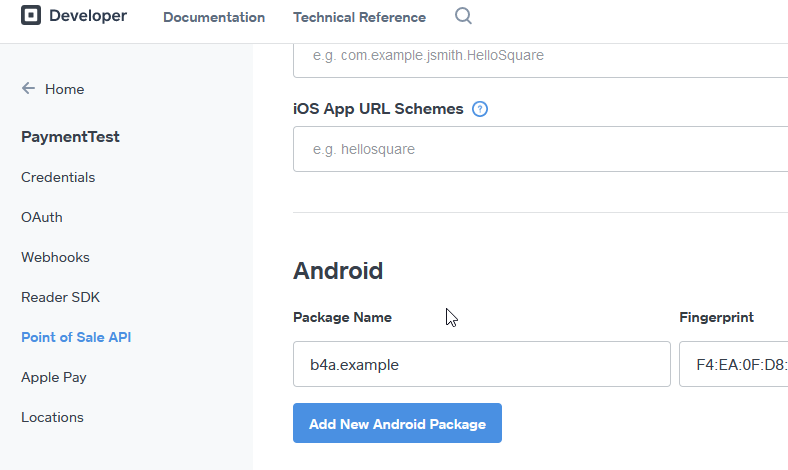Click the iOS App URL Schemes help icon
The width and height of the screenshot is (788, 470).
tap(480, 109)
